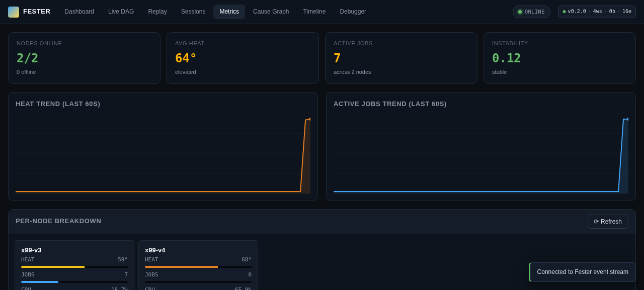Open the Dashboard tab
The width and height of the screenshot is (644, 290).
79,12
